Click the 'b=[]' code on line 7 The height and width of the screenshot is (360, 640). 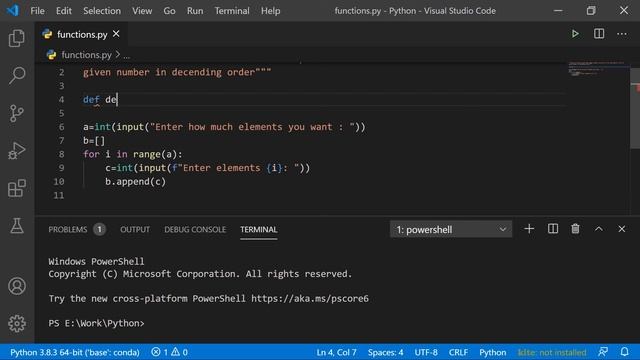[94, 141]
